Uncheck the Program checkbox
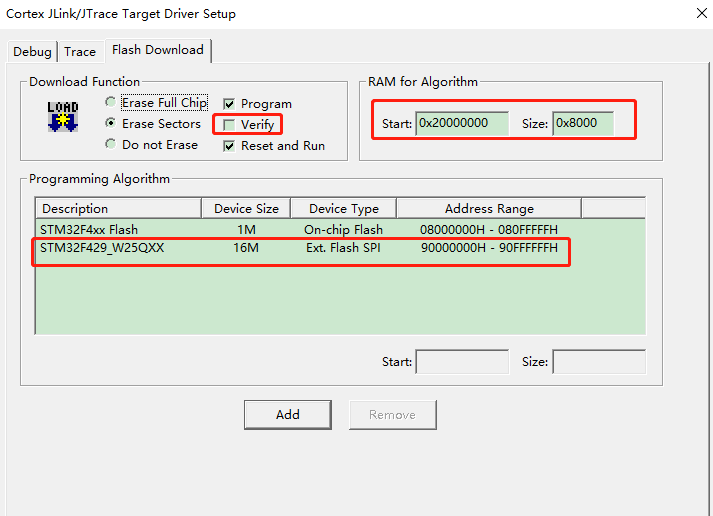 pos(229,104)
